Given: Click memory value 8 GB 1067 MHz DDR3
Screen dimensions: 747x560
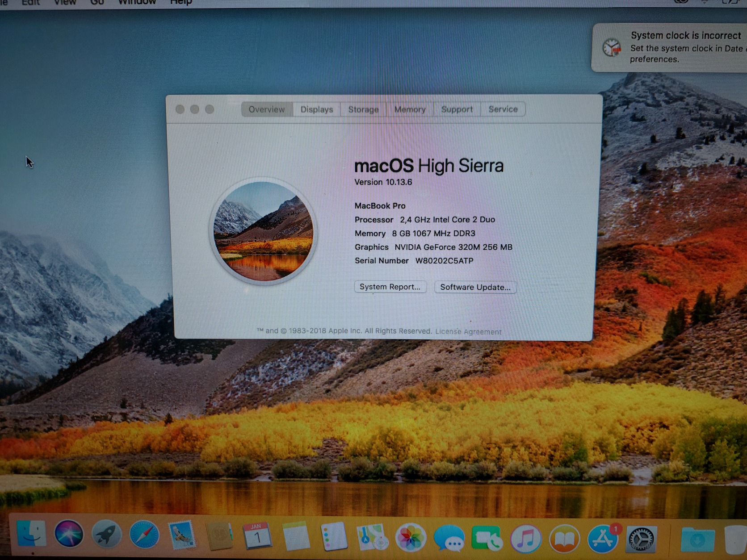Looking at the screenshot, I should (x=433, y=234).
